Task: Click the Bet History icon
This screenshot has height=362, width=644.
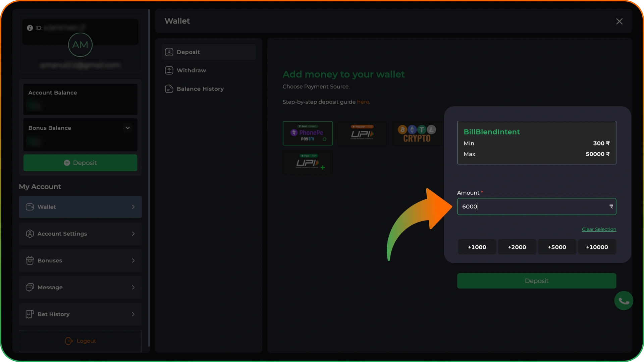Action: (30, 314)
